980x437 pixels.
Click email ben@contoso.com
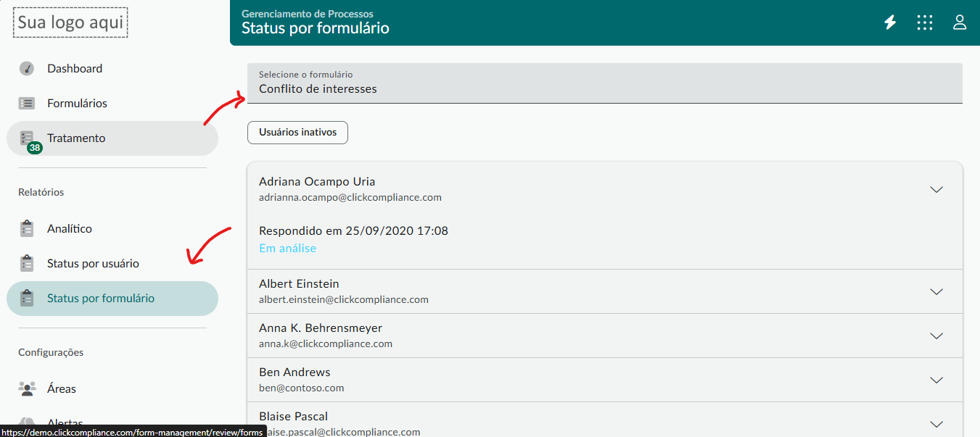click(301, 388)
